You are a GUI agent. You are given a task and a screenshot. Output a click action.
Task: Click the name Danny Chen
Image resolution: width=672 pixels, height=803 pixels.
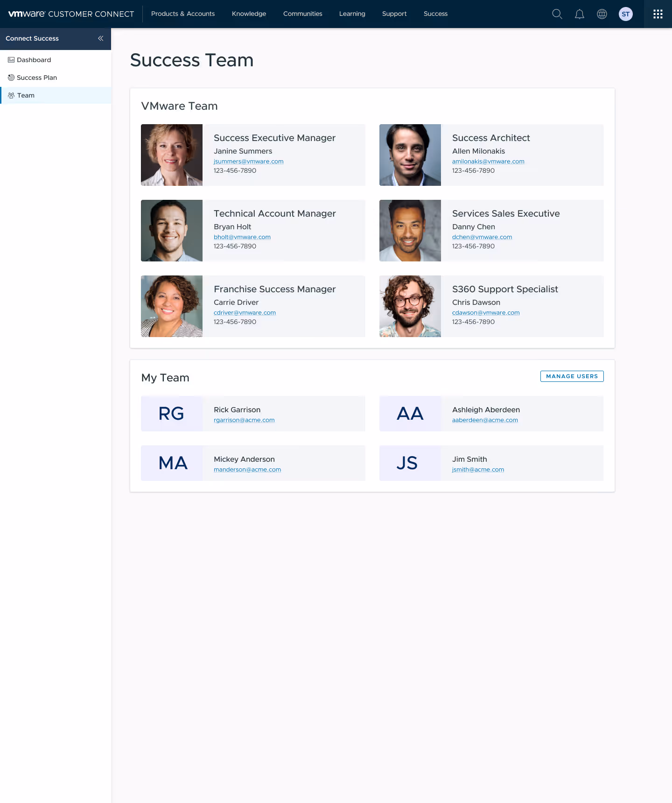coord(474,226)
